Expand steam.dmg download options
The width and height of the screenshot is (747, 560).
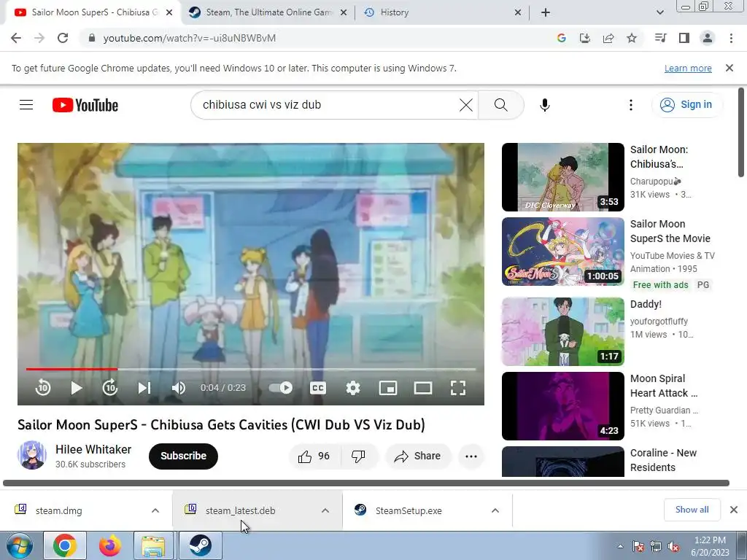[x=155, y=510]
